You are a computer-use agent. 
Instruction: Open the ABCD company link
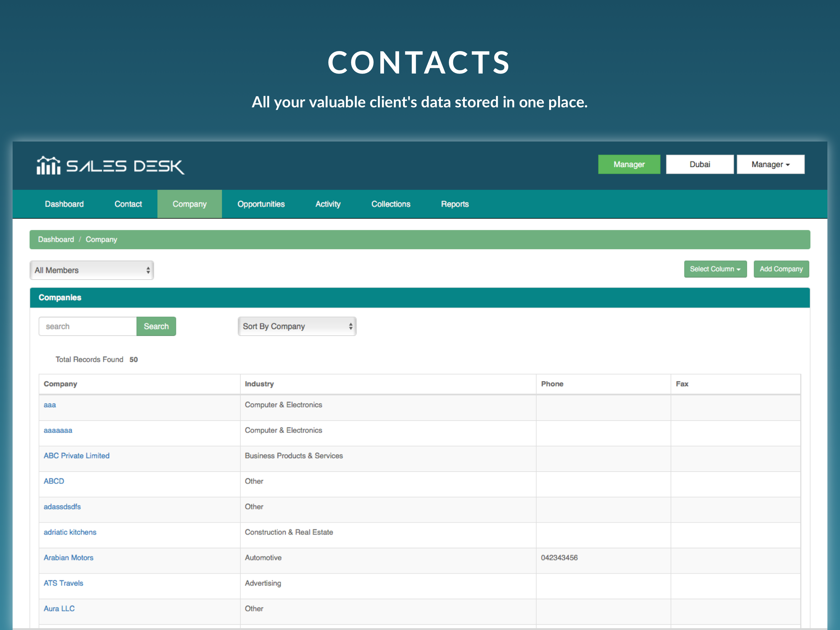(54, 481)
